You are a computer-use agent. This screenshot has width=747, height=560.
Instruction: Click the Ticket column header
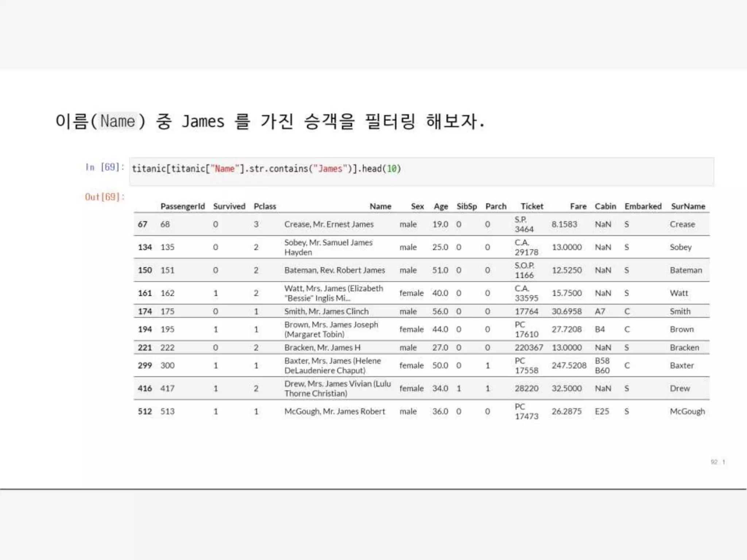point(532,206)
